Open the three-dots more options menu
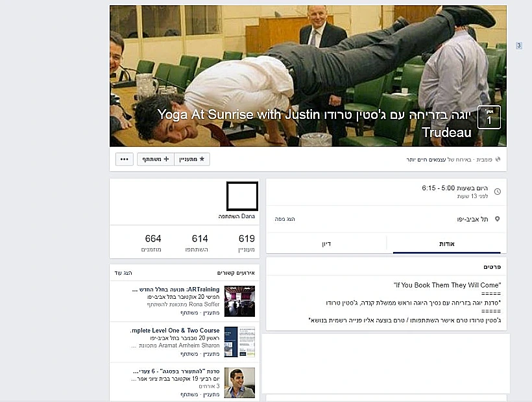The width and height of the screenshot is (532, 402). click(x=125, y=159)
